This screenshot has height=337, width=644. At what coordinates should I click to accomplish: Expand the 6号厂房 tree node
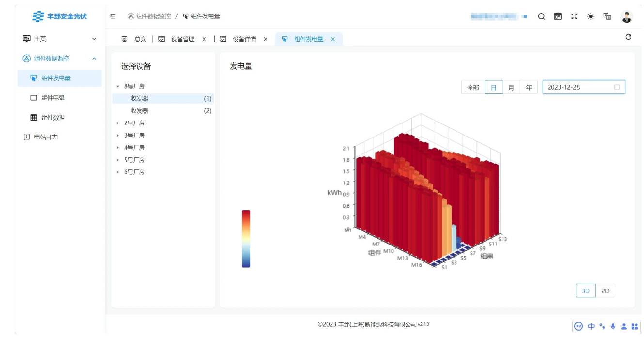click(118, 172)
